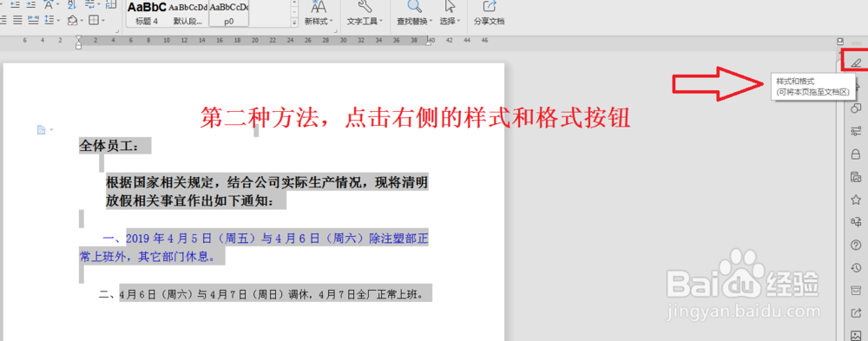Click the star Favorites sidebar icon
This screenshot has width=868, height=341.
[x=856, y=200]
